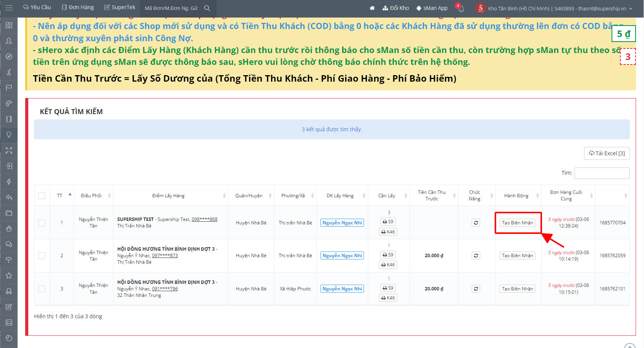Sort the table by Cần Lấy column
Viewport: 644px width, 348px height.
point(389,196)
